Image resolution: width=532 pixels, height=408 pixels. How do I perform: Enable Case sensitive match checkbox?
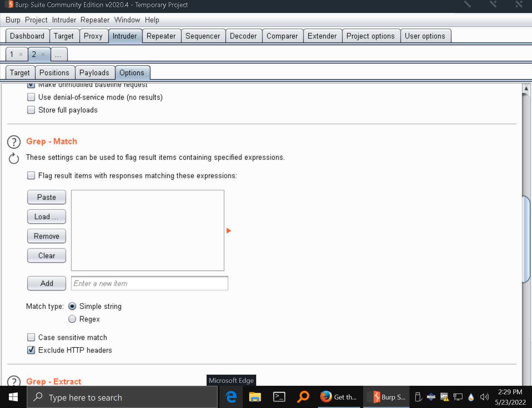click(x=31, y=337)
